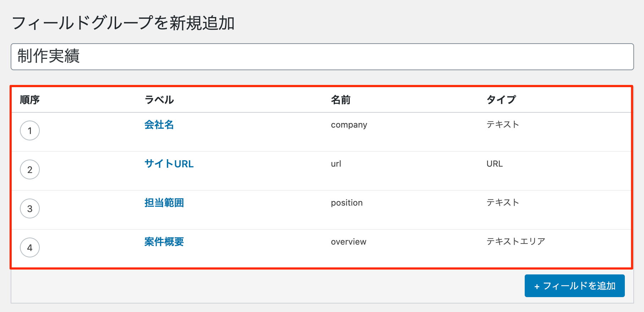The height and width of the screenshot is (312, 644).
Task: Edit the 担当範囲 field
Action: coord(164,203)
